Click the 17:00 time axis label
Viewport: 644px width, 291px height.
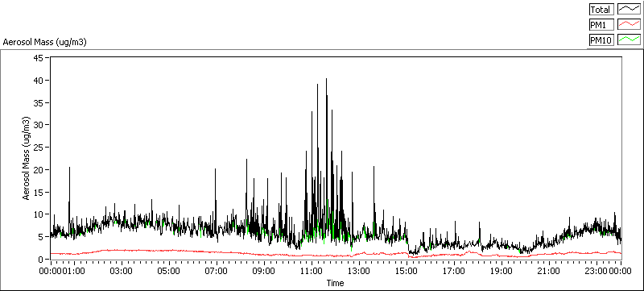pyautogui.click(x=455, y=272)
